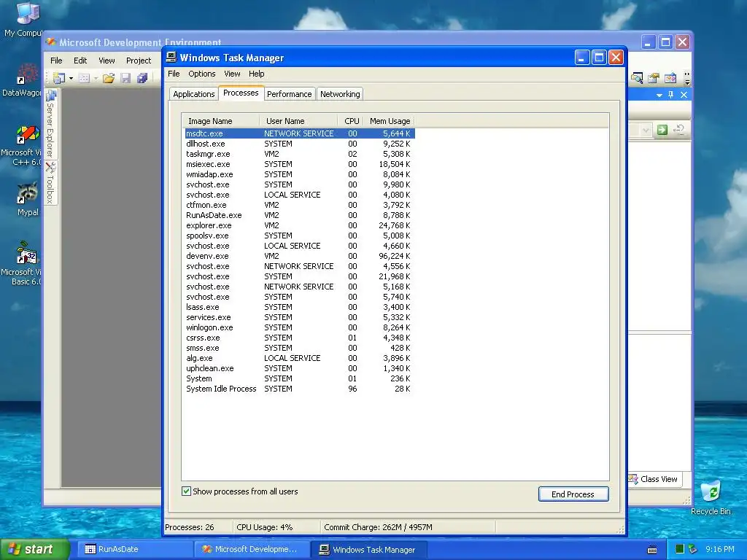This screenshot has width=747, height=560.
Task: Switch to RunAsDate taskbar button
Action: 135,550
